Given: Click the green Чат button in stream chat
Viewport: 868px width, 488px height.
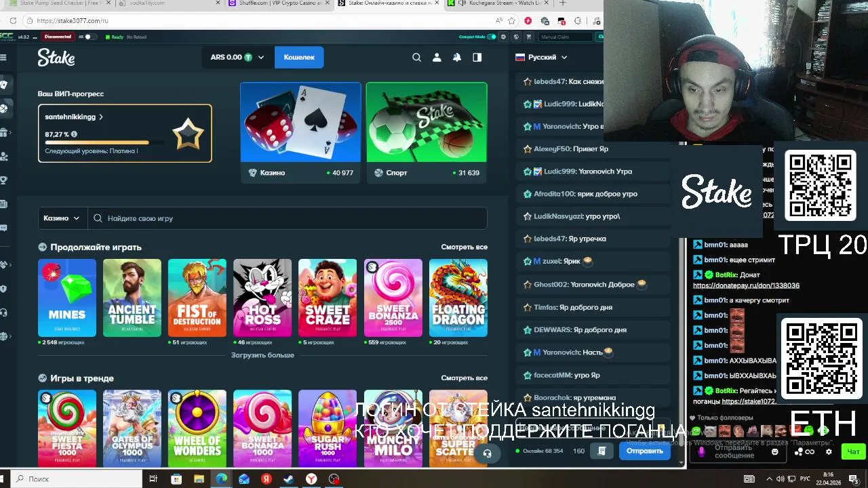Looking at the screenshot, I should 853,451.
